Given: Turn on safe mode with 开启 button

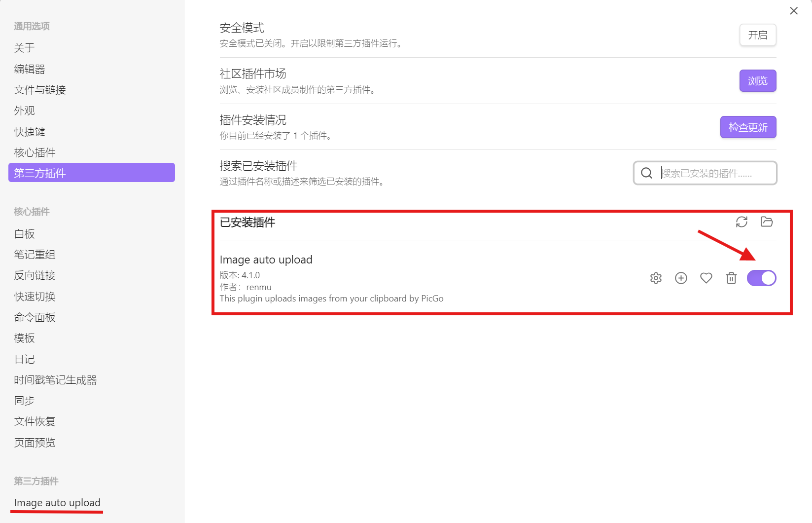Looking at the screenshot, I should coord(758,35).
